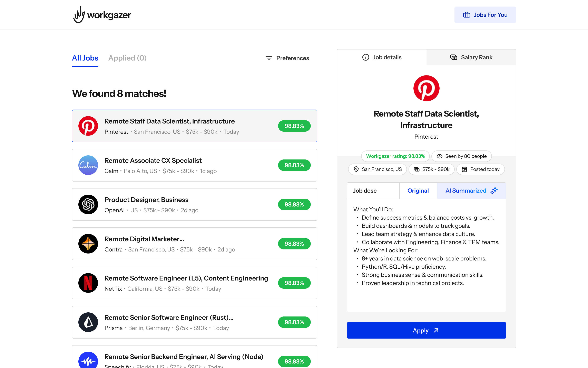
Task: Open the All Jobs tab
Action: (85, 58)
